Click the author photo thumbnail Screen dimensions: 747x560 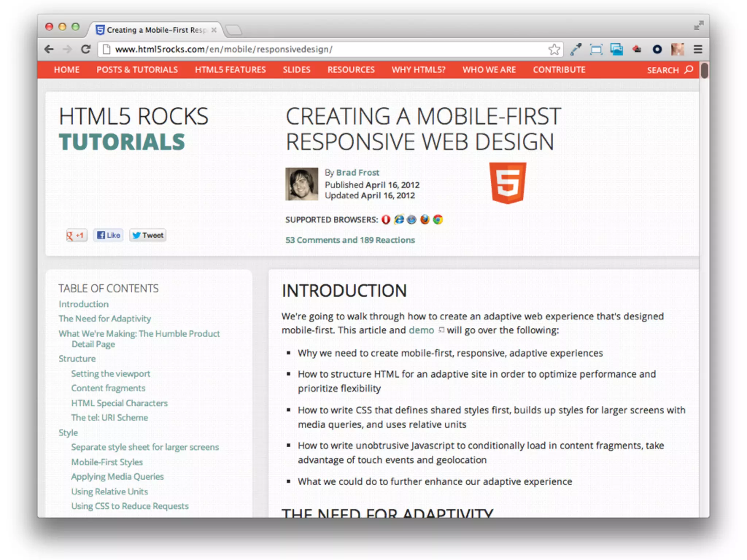[301, 184]
